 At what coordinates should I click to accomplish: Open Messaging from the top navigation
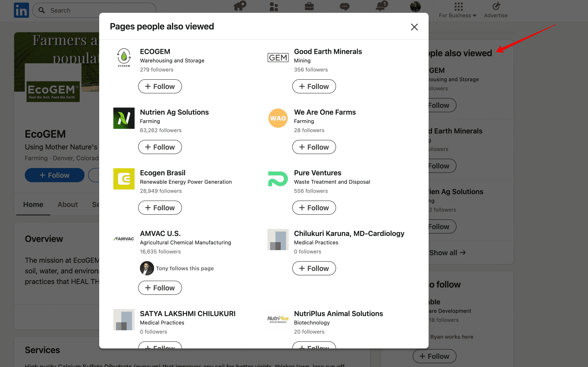345,7
